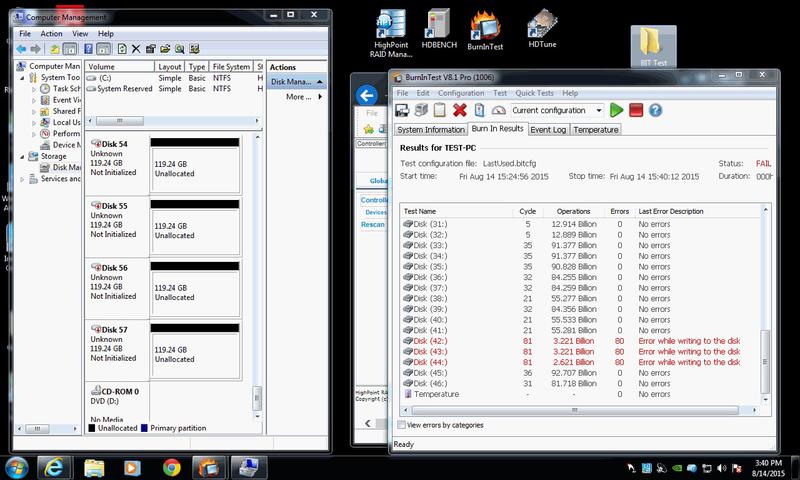
Task: Open View menu in Computer Management
Action: point(80,34)
